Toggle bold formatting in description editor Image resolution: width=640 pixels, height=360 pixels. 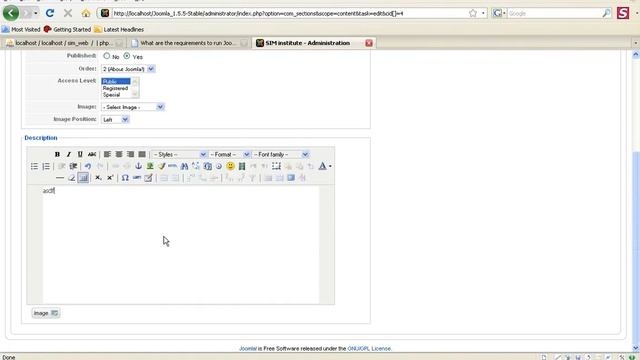[57, 154]
